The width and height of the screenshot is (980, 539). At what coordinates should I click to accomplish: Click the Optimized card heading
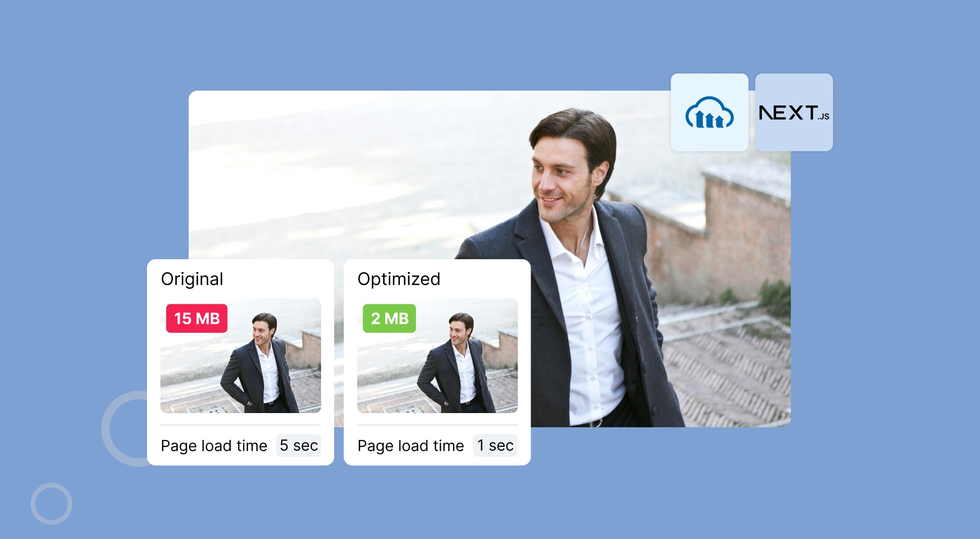click(399, 279)
